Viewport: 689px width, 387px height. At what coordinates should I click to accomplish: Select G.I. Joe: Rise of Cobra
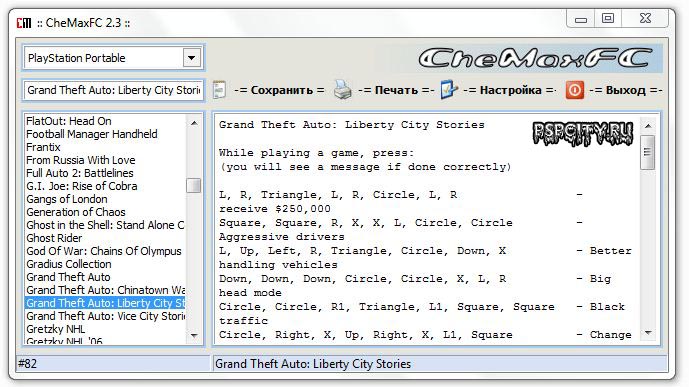(81, 186)
